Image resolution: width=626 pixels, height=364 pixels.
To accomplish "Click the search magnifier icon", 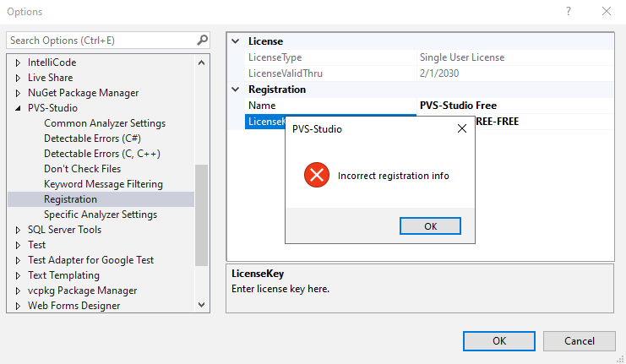I will [x=203, y=40].
